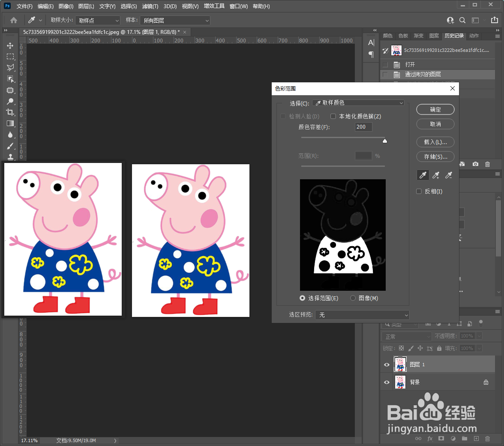Select the Selection preview radio button
504x446 pixels.
click(302, 298)
